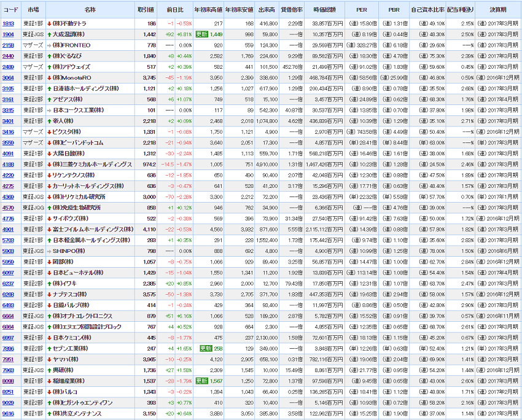Click the red down arrow beside (株)不動テトラ
Image resolution: width=522 pixels, height=420 pixels.
tap(49, 23)
